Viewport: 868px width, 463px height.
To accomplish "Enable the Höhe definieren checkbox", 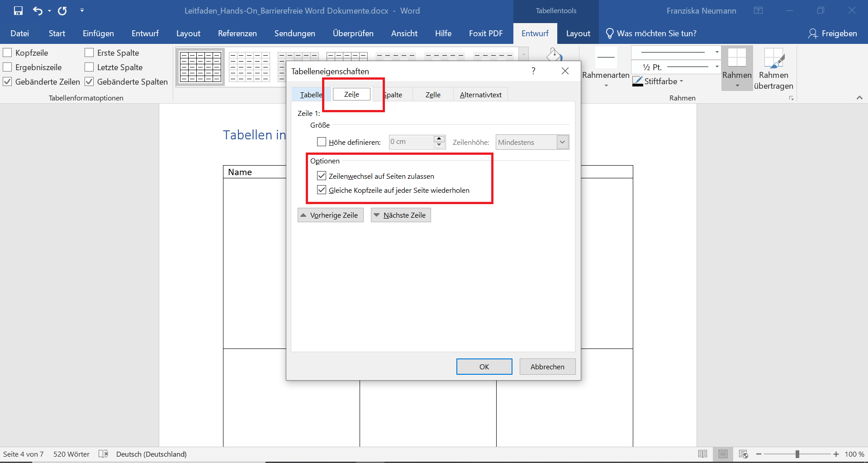I will (x=322, y=142).
